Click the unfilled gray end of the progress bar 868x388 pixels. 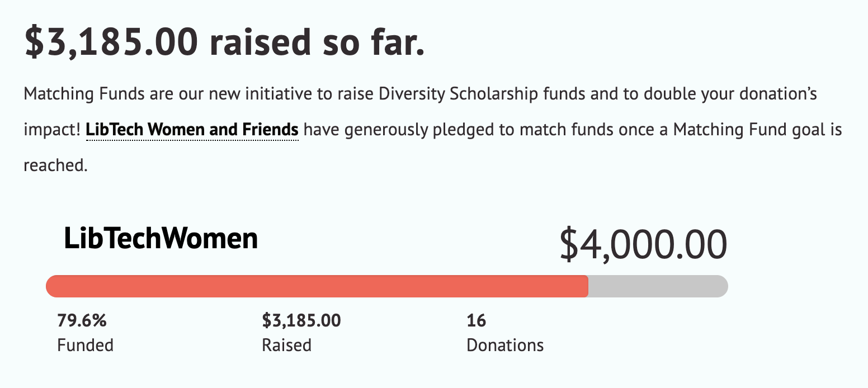point(658,286)
